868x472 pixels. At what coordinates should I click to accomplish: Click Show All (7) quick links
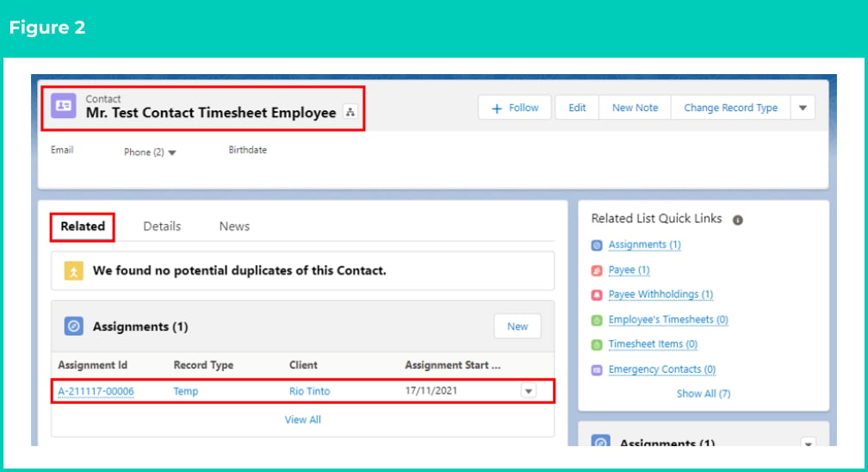704,394
